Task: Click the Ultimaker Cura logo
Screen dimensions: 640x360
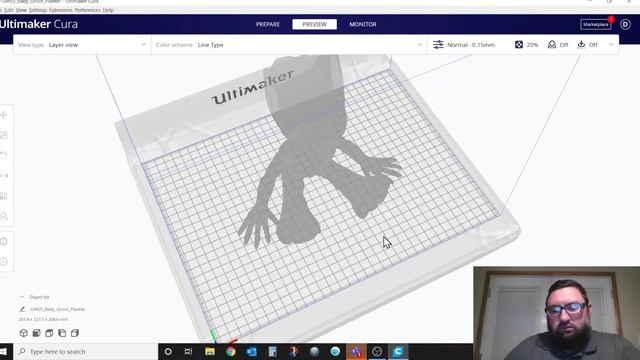Action: [x=39, y=24]
